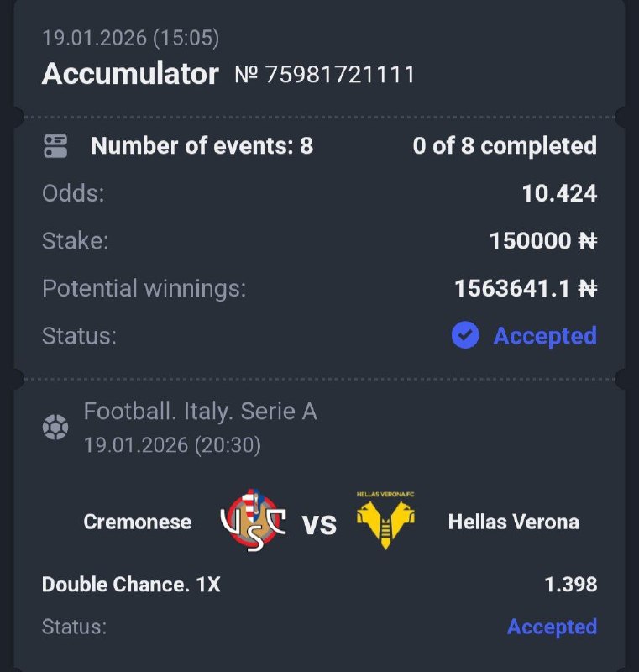Screen dimensions: 639x672
Task: Click the events list icon
Action: (55, 146)
